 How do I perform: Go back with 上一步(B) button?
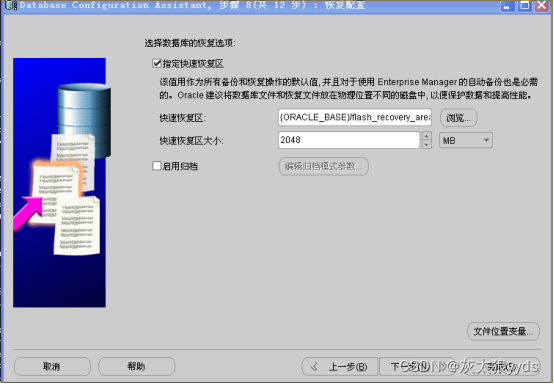click(340, 367)
